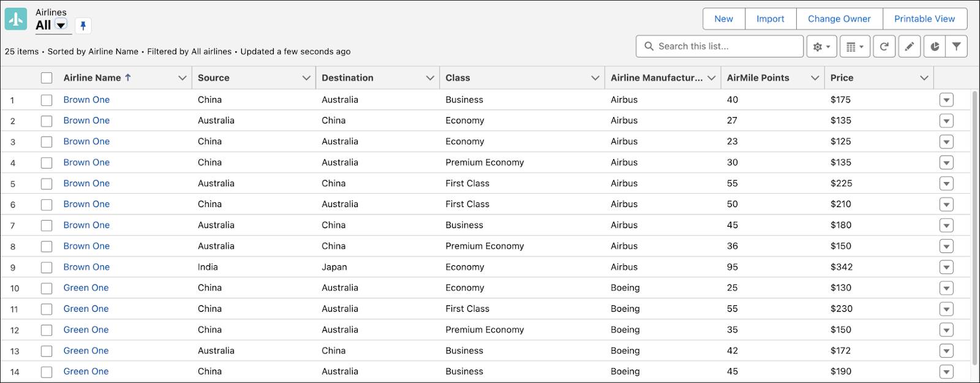Open Class column menu
The image size is (980, 383).
595,78
